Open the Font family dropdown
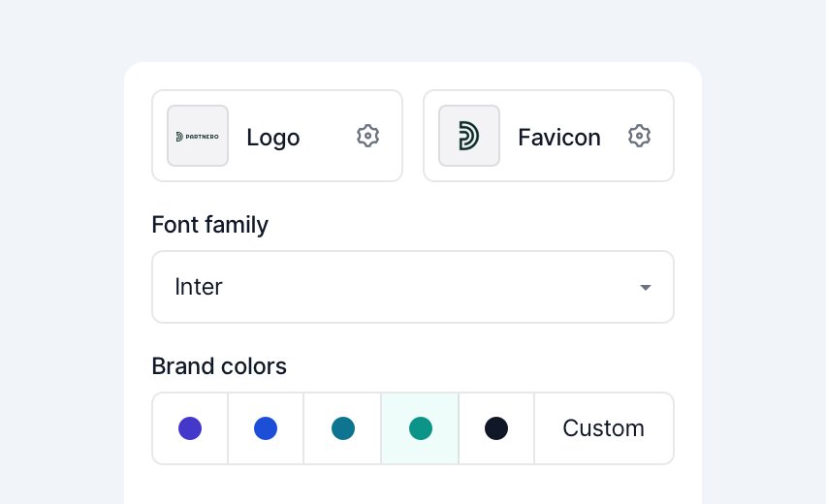 coord(412,287)
